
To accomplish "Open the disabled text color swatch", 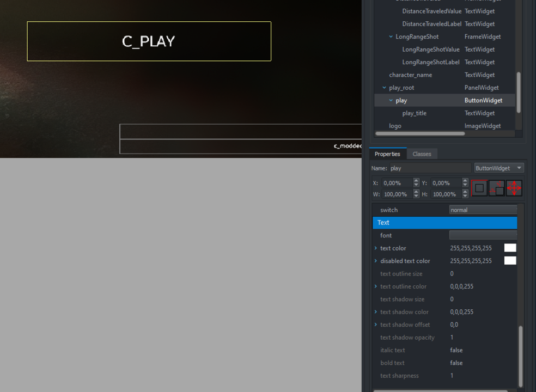I will pos(510,261).
